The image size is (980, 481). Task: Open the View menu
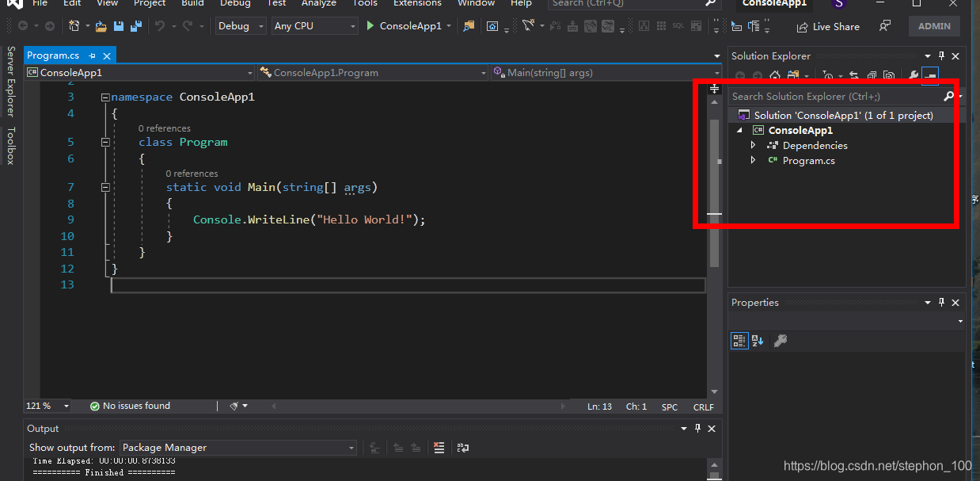[x=107, y=3]
